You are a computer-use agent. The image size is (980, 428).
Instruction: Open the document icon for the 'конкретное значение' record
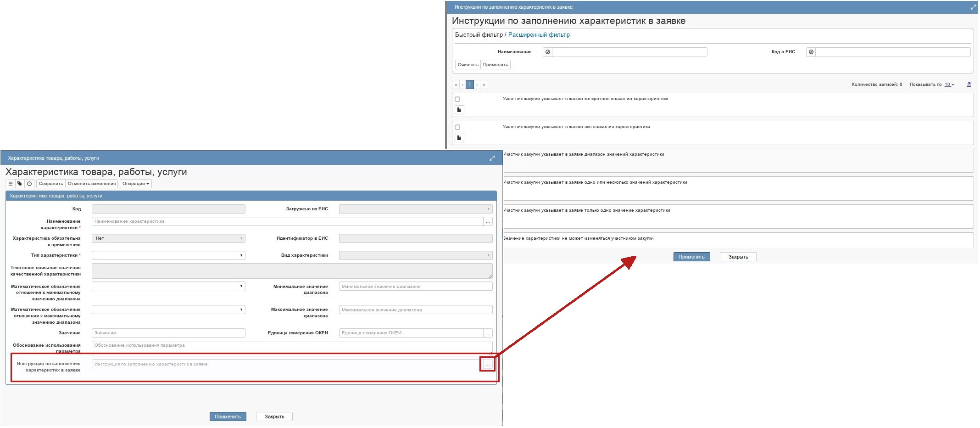click(x=459, y=110)
